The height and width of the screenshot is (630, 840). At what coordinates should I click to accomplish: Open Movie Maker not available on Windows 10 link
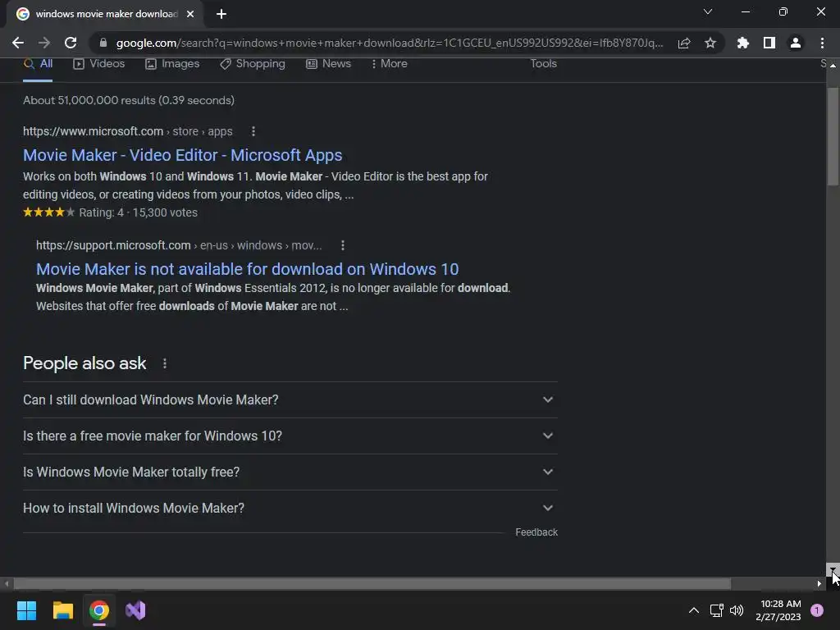click(x=248, y=269)
